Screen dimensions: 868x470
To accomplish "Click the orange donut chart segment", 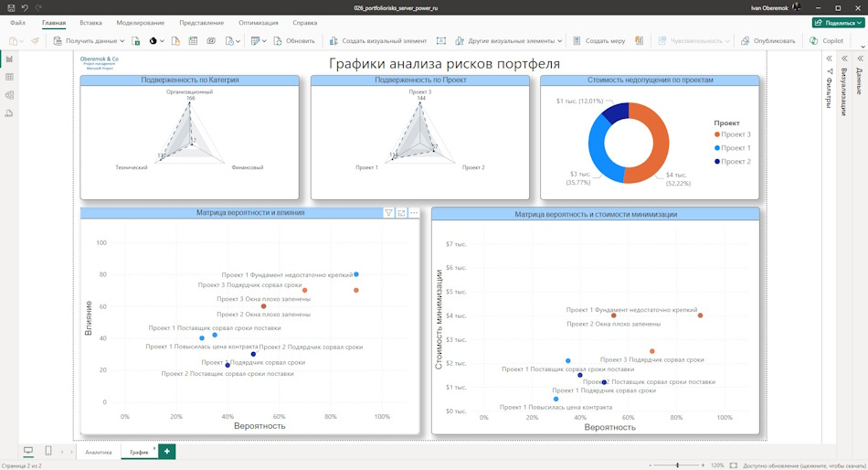I will [x=659, y=143].
